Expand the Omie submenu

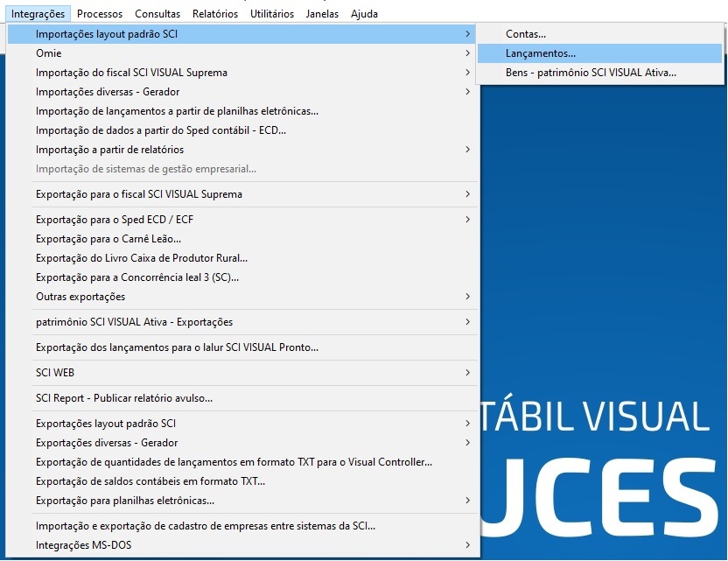click(x=49, y=53)
